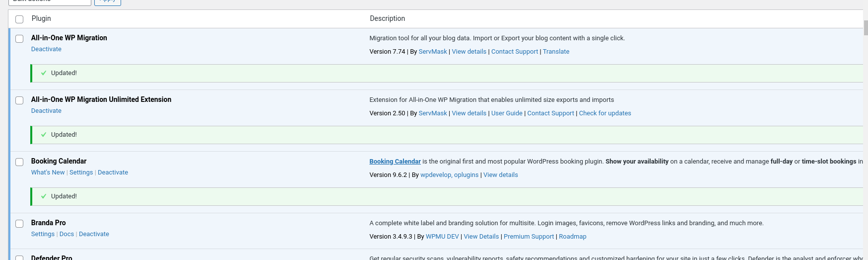Click the vertical scrollbar thumb
The width and height of the screenshot is (868, 260).
(x=866, y=27)
